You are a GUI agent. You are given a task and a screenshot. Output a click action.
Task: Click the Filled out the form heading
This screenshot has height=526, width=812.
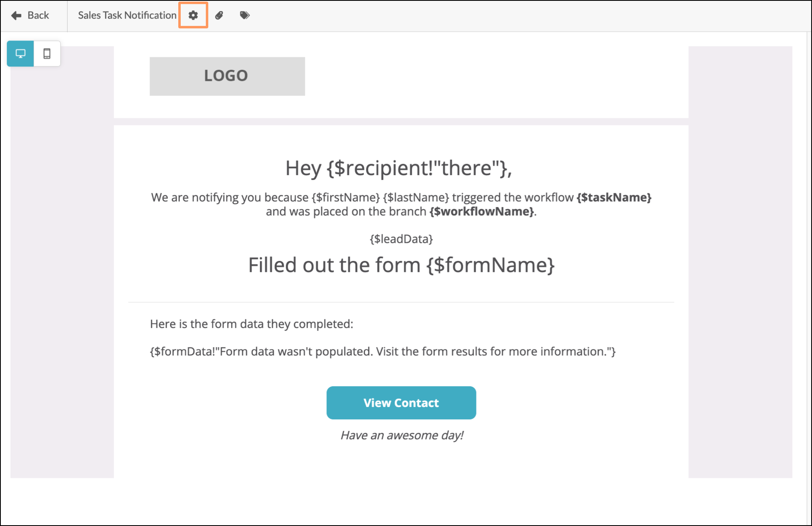(x=401, y=265)
